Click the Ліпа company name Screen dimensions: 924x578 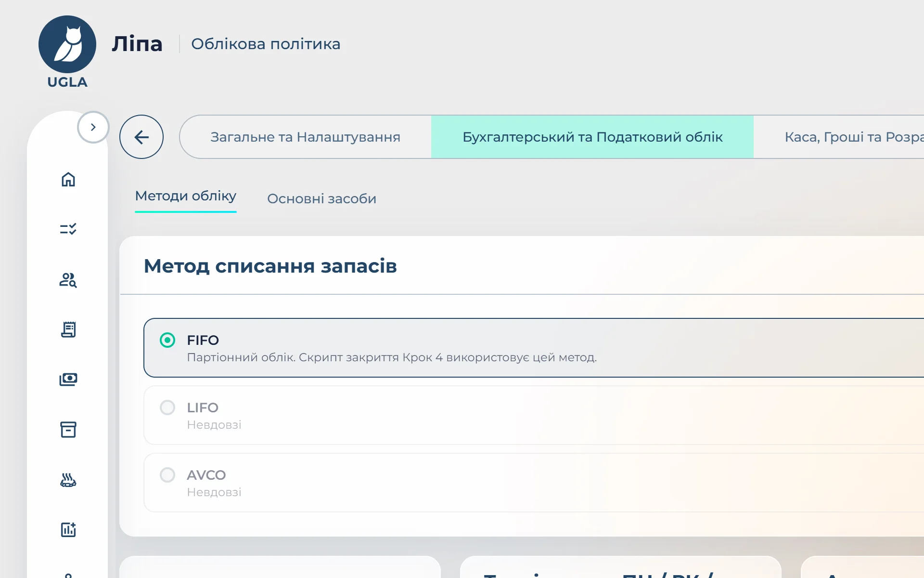coord(137,44)
